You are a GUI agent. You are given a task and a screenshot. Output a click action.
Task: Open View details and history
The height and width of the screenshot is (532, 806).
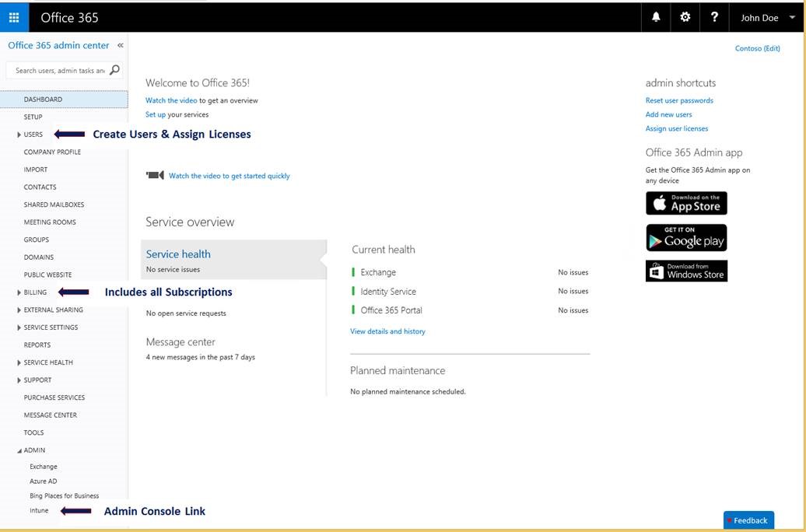pos(387,331)
